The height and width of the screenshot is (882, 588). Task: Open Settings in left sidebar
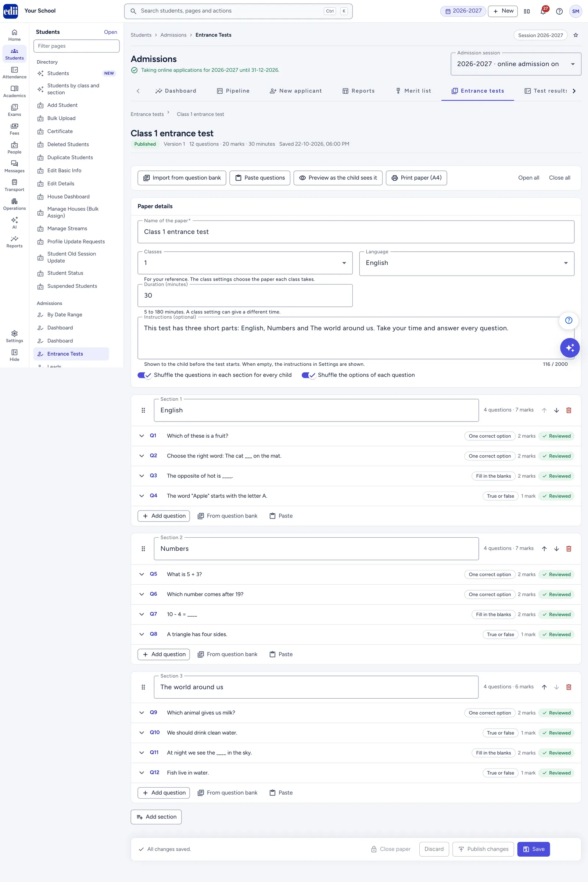tap(14, 336)
